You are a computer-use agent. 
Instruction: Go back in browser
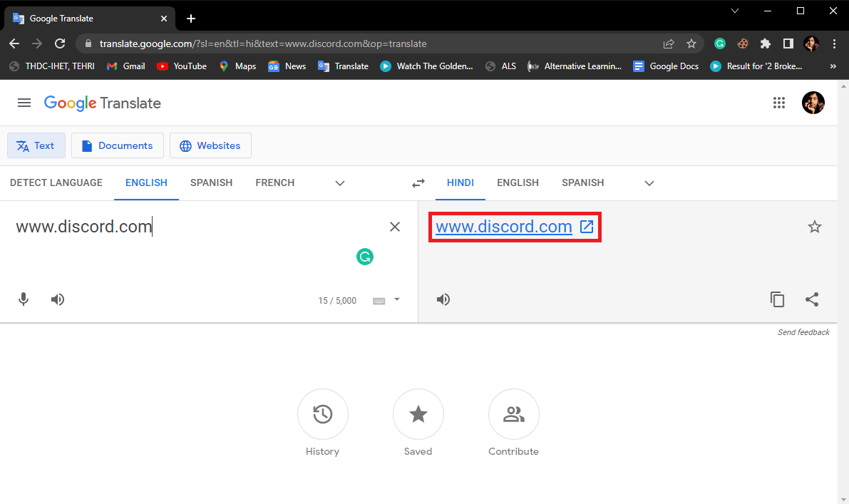coord(15,44)
